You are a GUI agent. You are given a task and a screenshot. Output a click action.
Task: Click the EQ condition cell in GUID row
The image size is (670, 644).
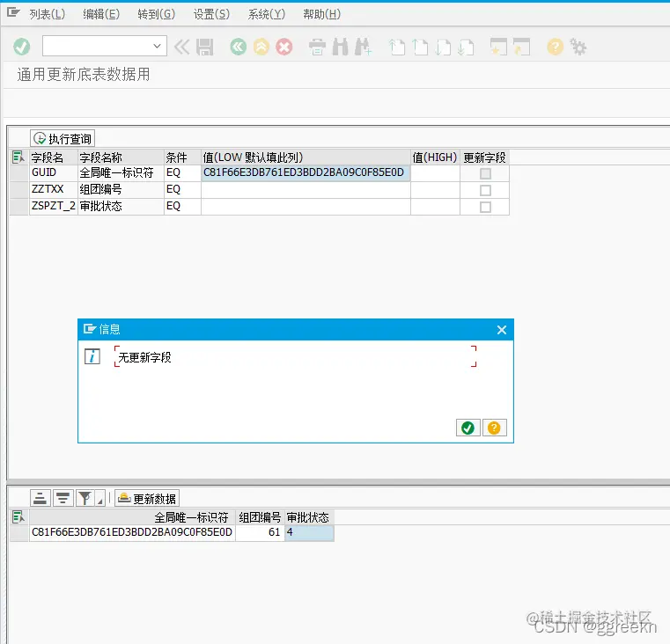[182, 172]
